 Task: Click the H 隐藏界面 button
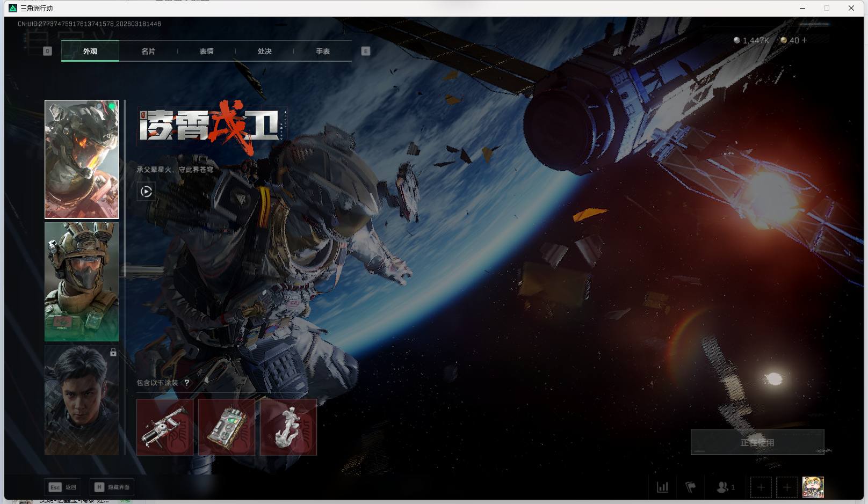point(112,487)
